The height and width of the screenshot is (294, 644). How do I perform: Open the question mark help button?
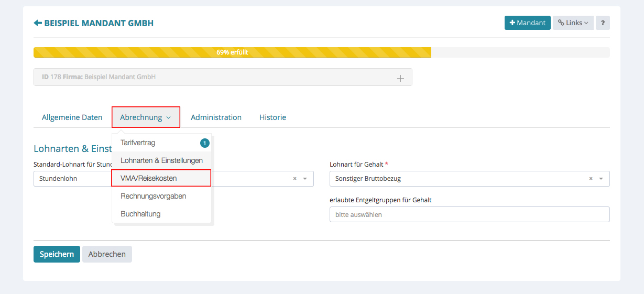(603, 23)
